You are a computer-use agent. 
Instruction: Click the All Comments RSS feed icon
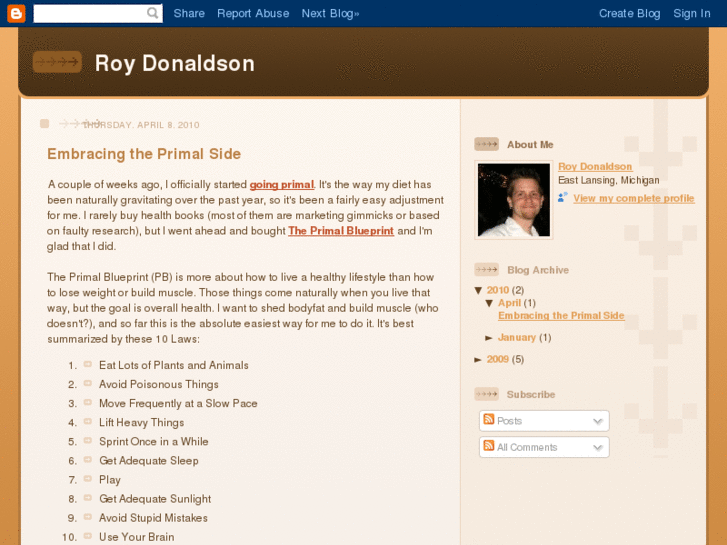[489, 446]
